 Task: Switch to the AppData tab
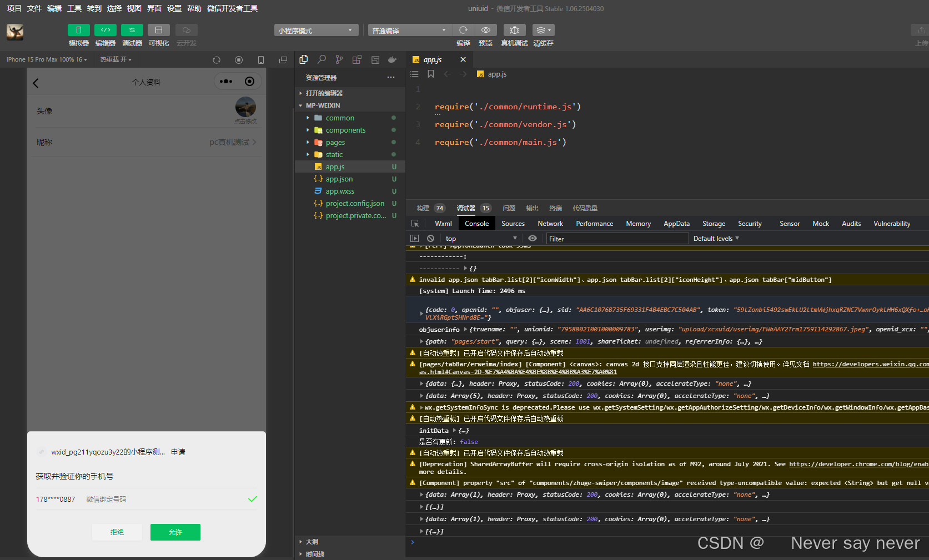coord(676,224)
